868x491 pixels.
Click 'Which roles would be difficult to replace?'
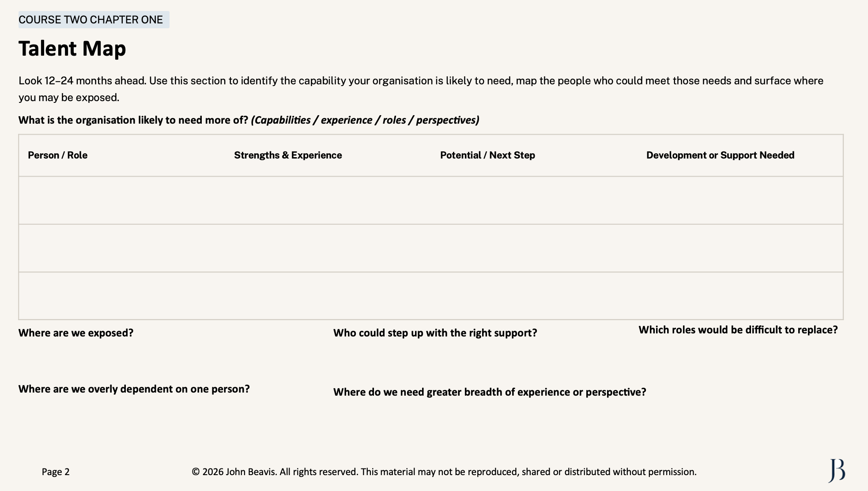click(738, 330)
